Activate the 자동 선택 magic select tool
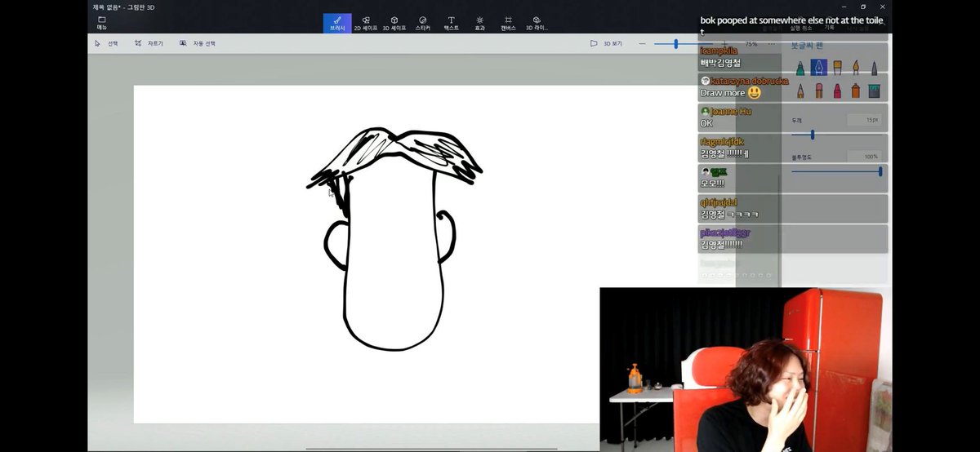Viewport: 980px width, 452px height. pos(198,43)
